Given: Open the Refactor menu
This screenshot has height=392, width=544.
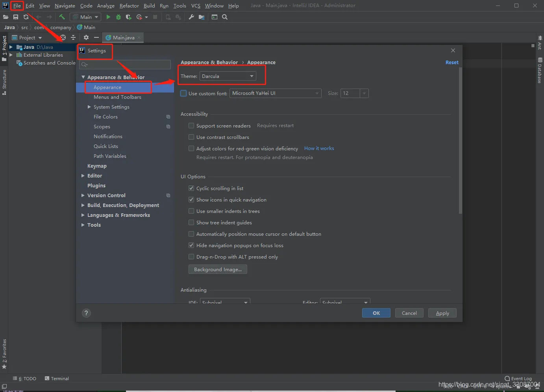Looking at the screenshot, I should coord(129,6).
